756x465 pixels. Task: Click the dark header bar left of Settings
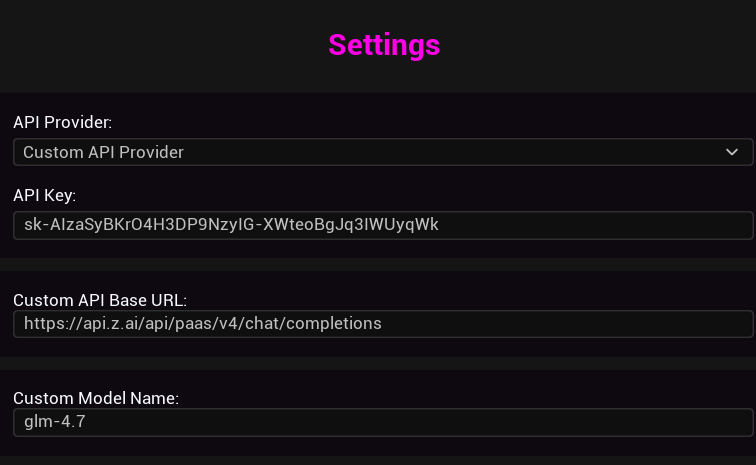click(150, 45)
